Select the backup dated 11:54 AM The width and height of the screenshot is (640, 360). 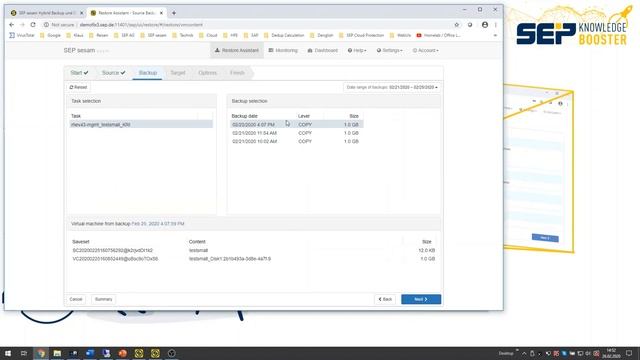[296, 133]
